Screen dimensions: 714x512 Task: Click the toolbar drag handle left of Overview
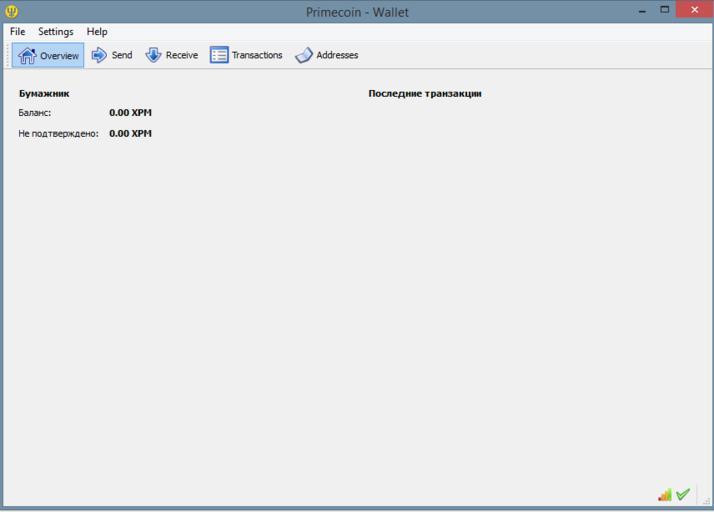coord(9,55)
